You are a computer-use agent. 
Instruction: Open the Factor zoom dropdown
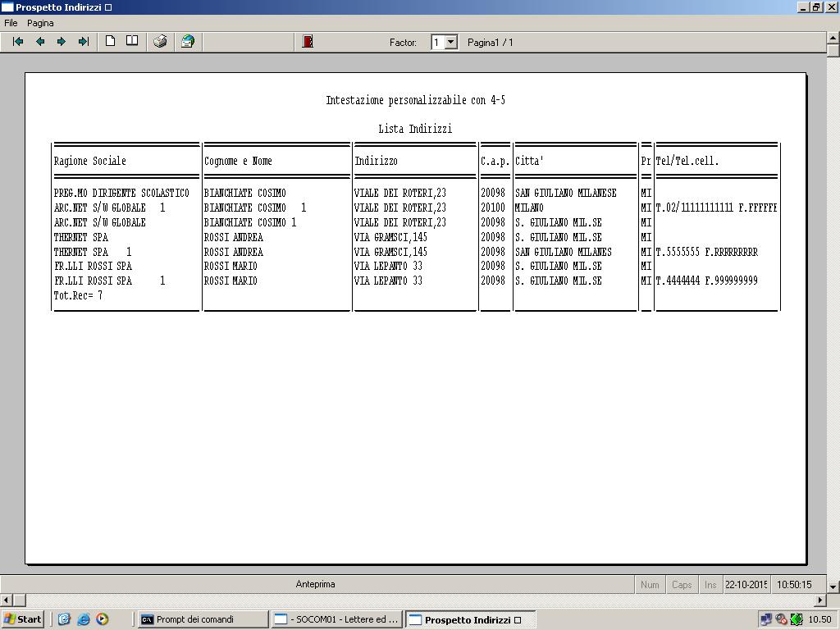(x=451, y=43)
